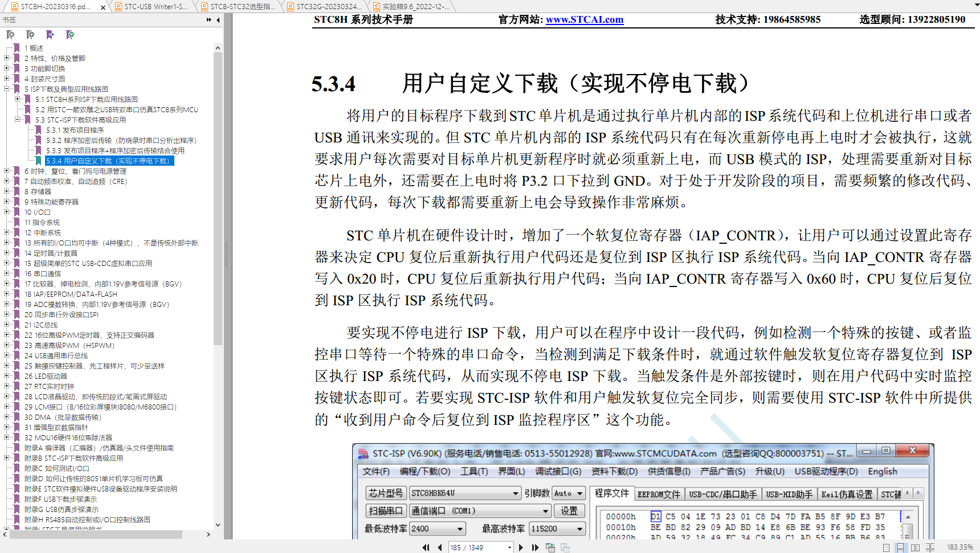Click the bookmark panel vertical scrollbar
This screenshot has width=980, height=553.
pos(218,228)
